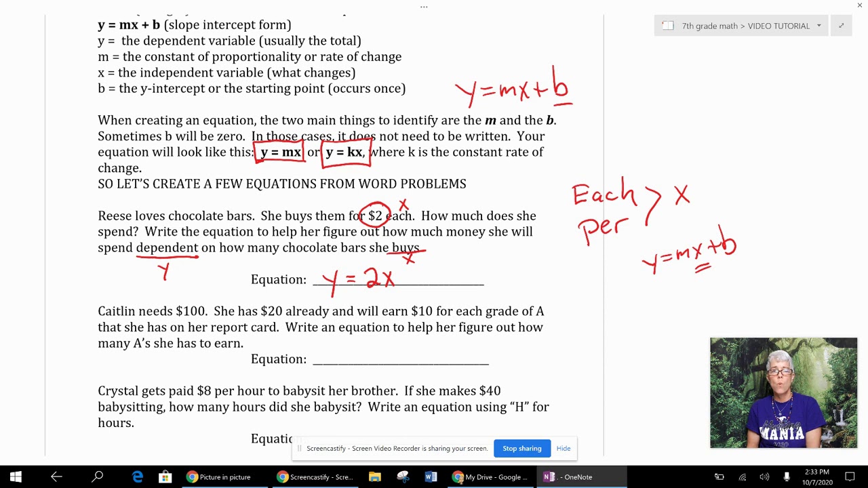Open the Wi-Fi network tray icon
The image size is (868, 488).
pos(743,477)
